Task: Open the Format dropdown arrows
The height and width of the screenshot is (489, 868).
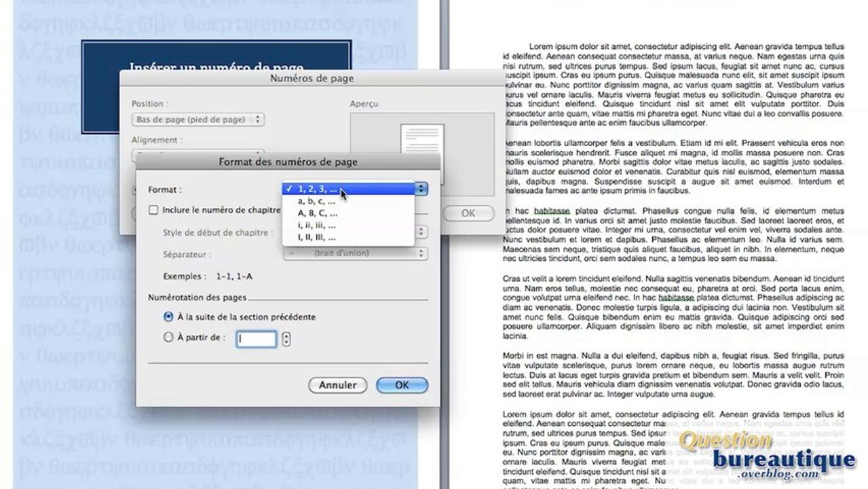Action: click(x=421, y=189)
